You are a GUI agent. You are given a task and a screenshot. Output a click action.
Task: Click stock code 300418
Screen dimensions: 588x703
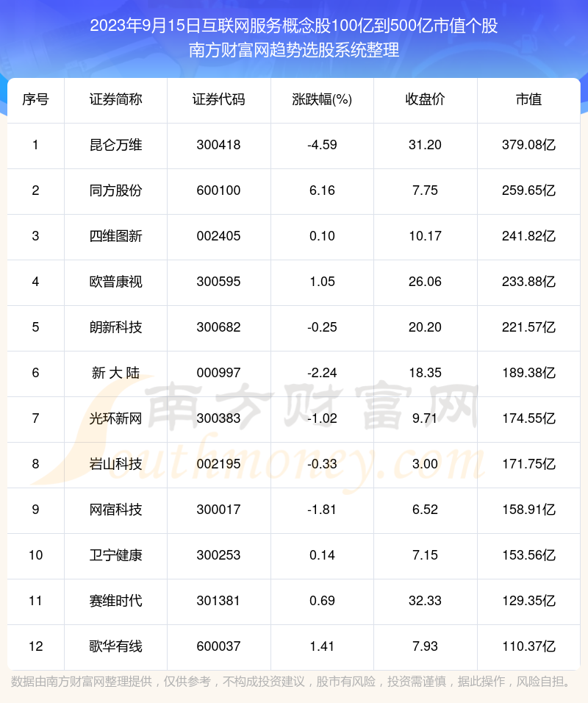(219, 145)
